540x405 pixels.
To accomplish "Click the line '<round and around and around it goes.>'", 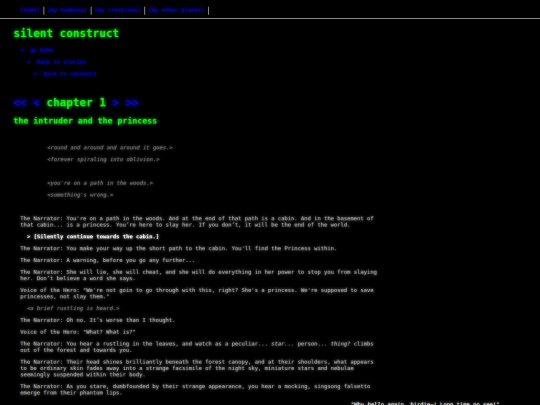I will (110, 148).
